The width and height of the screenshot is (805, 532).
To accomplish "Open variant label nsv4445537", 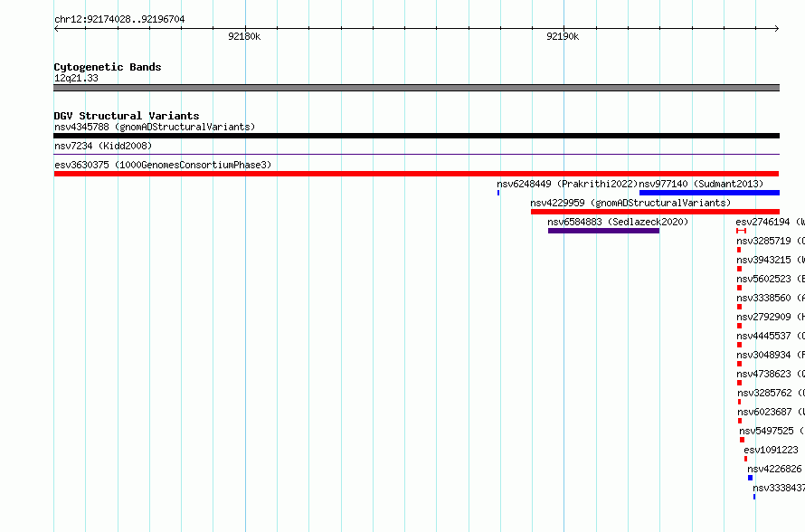I will pyautogui.click(x=763, y=336).
